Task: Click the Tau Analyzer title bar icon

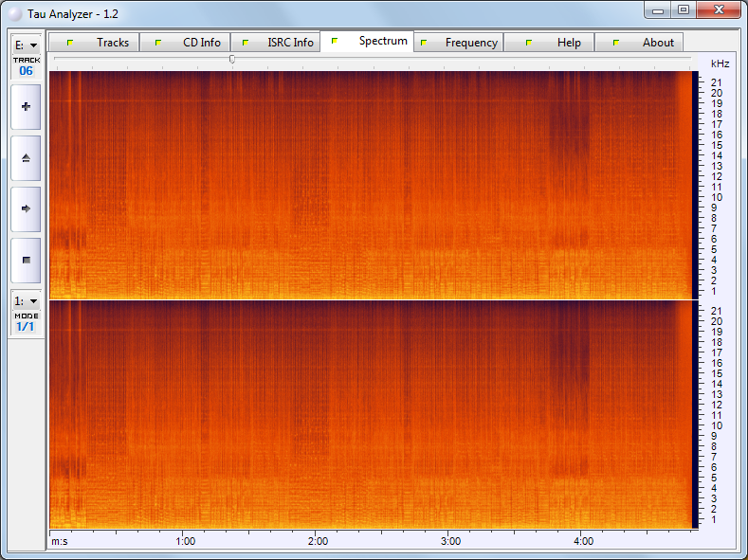Action: click(15, 13)
